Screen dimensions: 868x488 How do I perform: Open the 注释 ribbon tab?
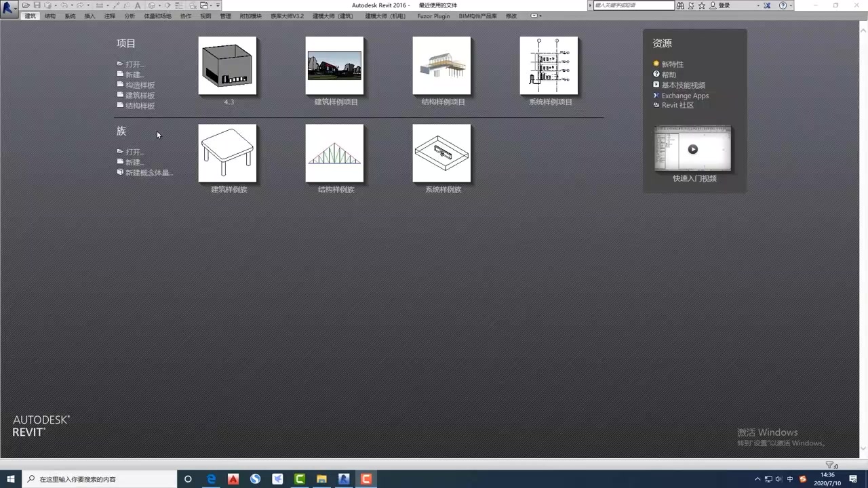point(110,16)
